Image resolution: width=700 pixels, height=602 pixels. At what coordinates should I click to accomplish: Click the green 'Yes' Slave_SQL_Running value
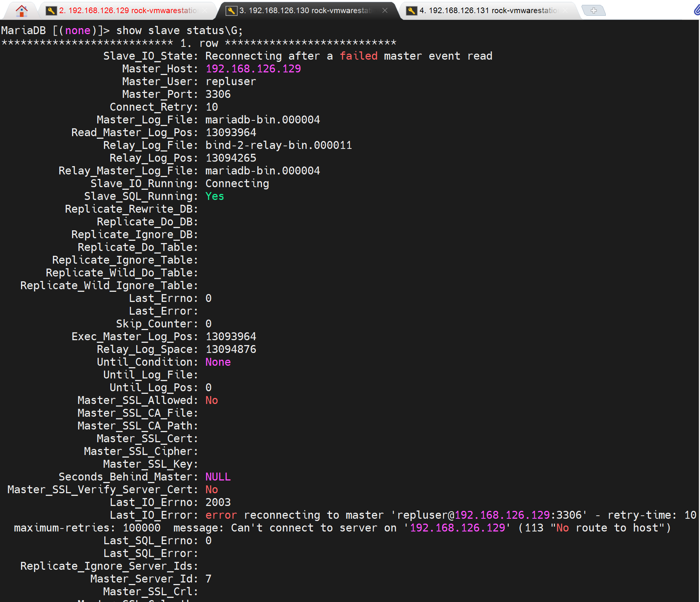coord(214,196)
